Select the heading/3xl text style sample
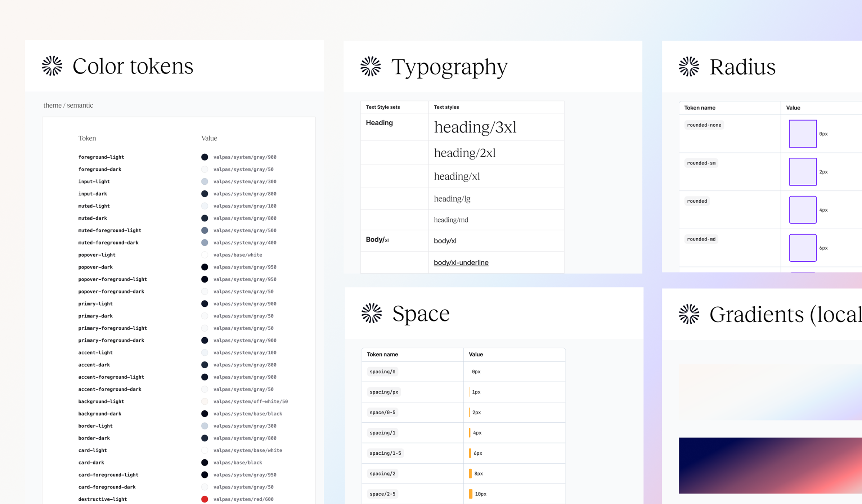This screenshot has height=504, width=862. (475, 127)
